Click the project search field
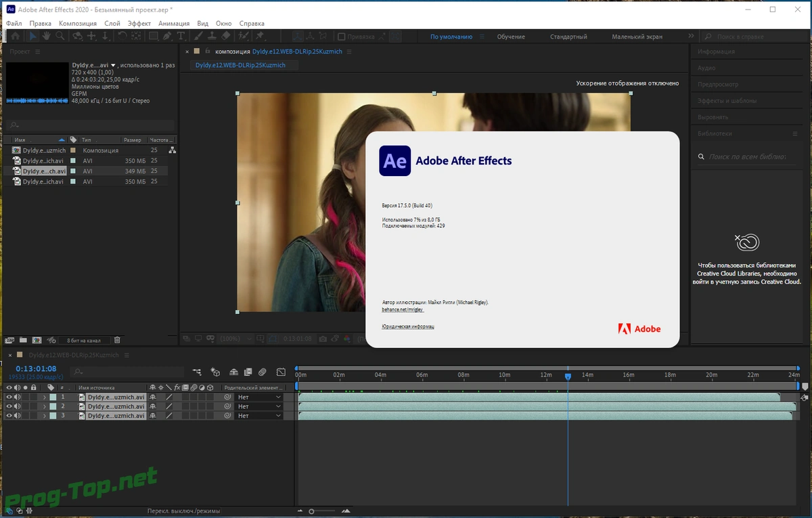This screenshot has width=812, height=518. pos(90,125)
